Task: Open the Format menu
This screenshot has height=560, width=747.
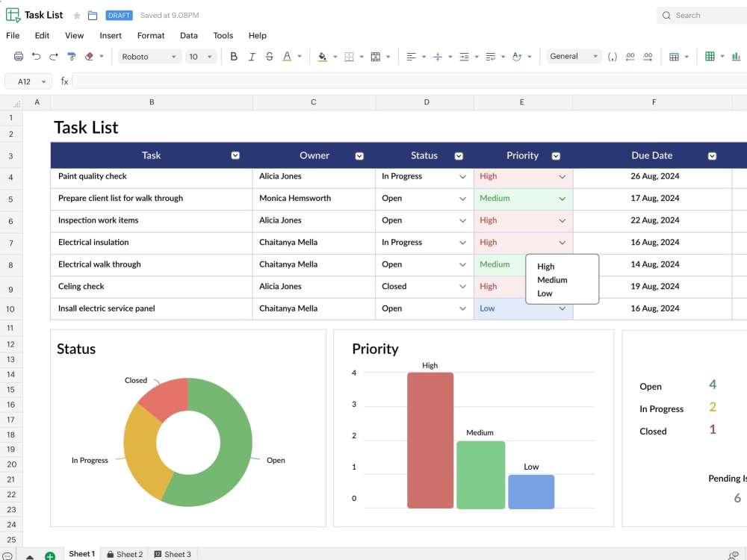Action: point(151,36)
